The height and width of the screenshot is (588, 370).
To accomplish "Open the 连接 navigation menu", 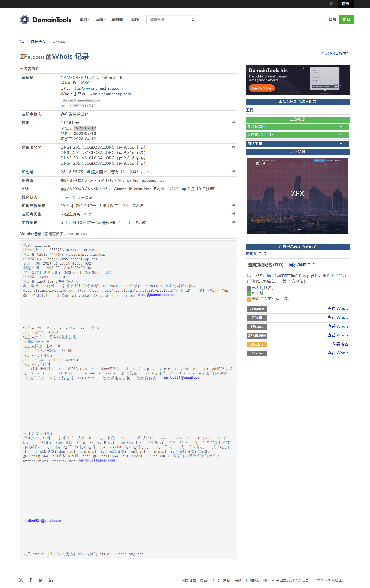I will (100, 19).
